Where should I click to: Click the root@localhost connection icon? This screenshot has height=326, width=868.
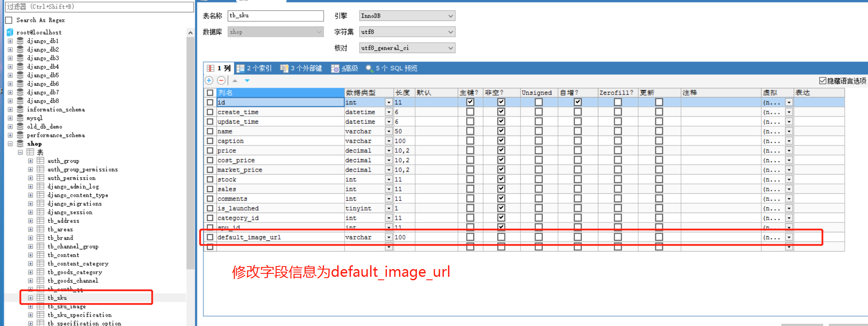(x=10, y=32)
